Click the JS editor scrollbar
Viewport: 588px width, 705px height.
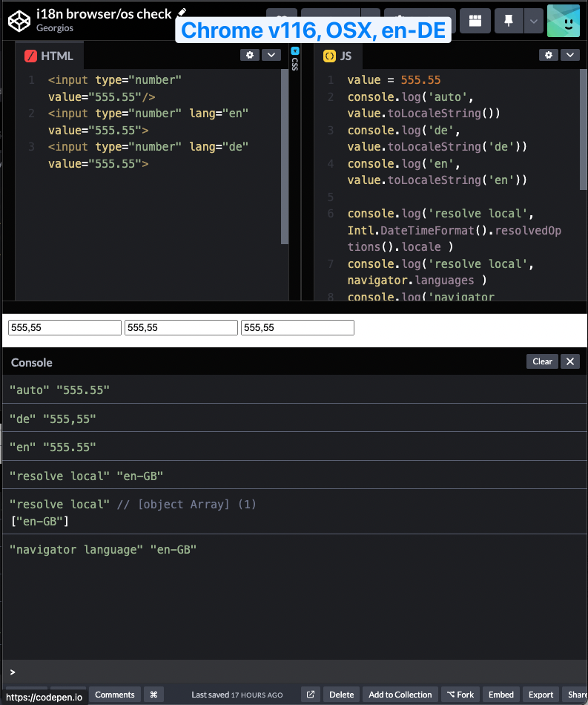point(583,131)
